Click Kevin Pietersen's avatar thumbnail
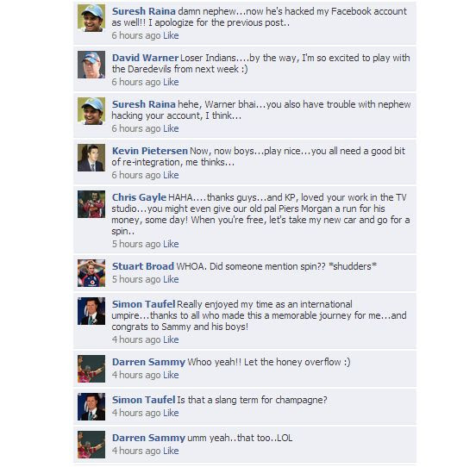The image size is (476, 467). [91, 158]
